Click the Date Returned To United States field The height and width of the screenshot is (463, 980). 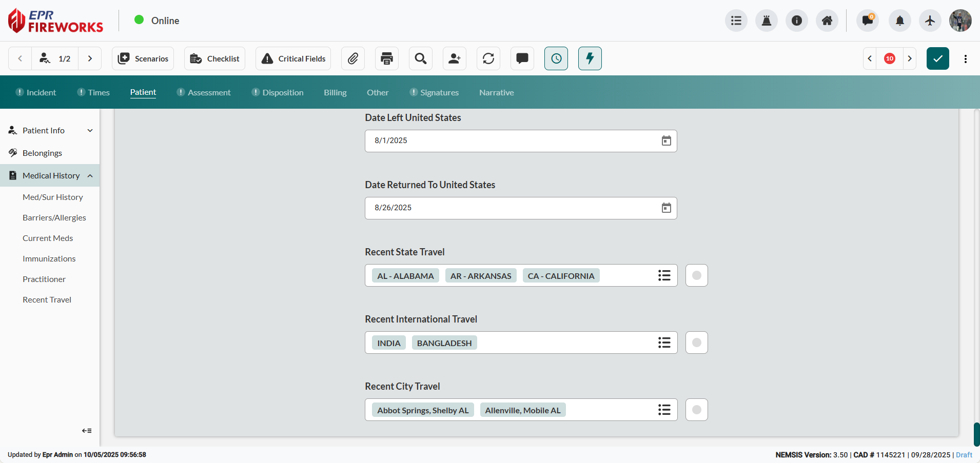513,208
